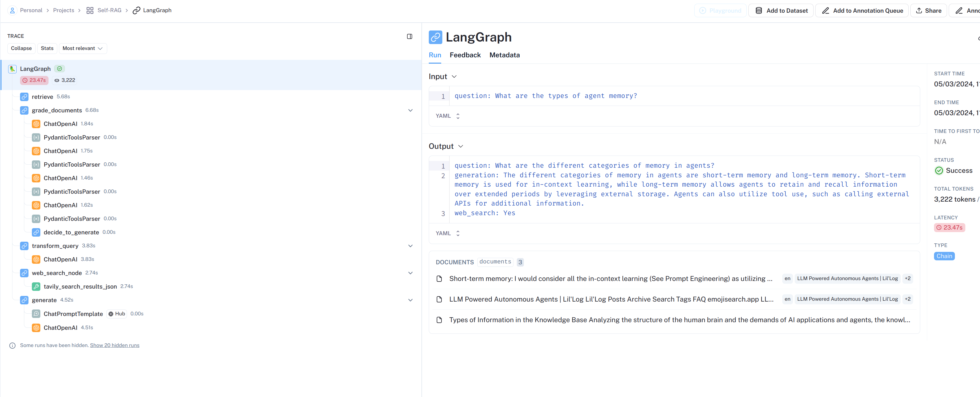980x397 pixels.
Task: Open the Short-term memory document entry
Action: point(610,279)
